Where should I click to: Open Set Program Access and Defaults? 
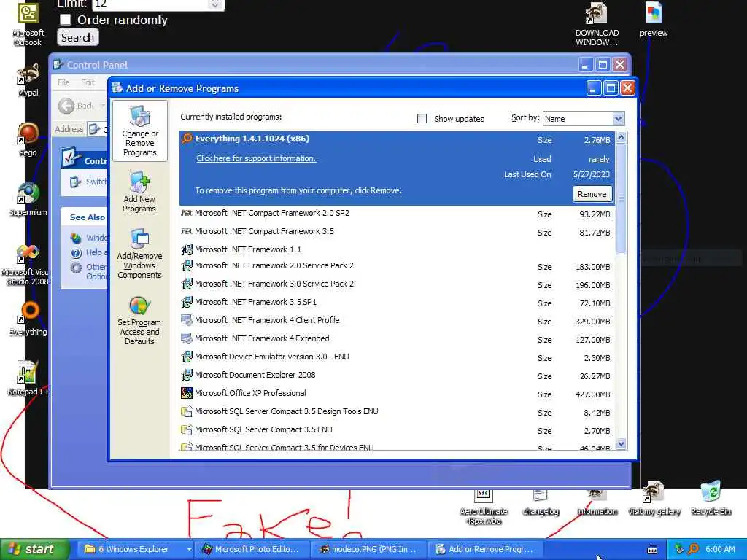point(139,321)
